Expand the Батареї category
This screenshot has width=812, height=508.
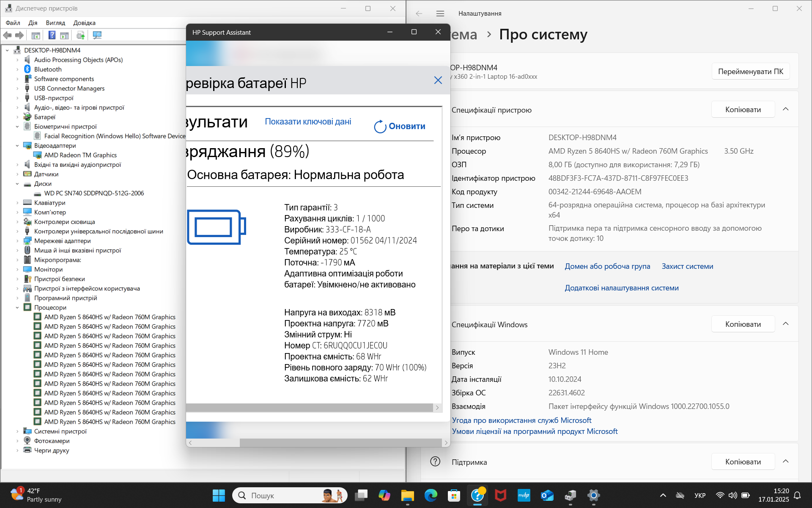point(17,117)
